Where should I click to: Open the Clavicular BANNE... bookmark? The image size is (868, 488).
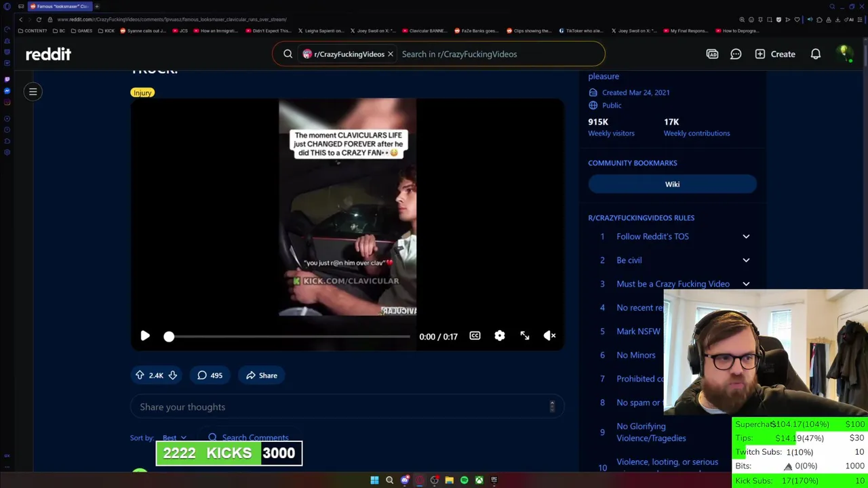(425, 30)
